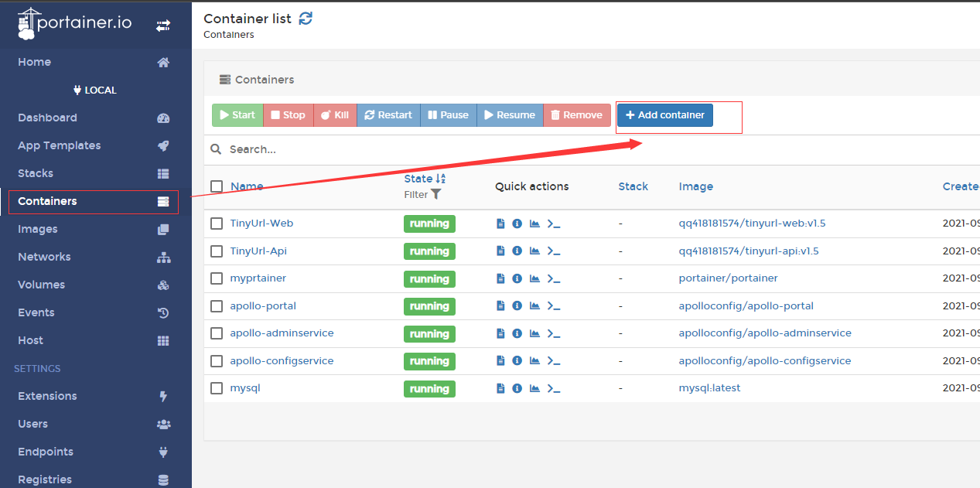
Task: Open inspect info icon for mysql container
Action: tap(517, 388)
